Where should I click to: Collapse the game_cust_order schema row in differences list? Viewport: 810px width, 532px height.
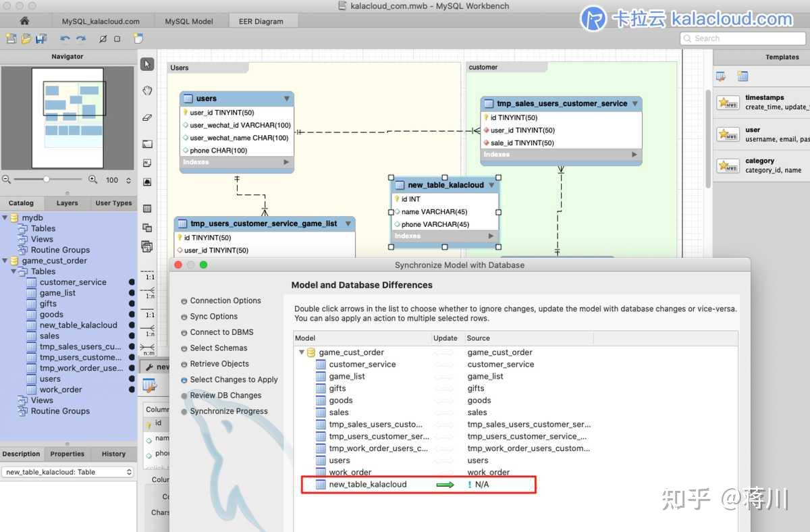pyautogui.click(x=301, y=352)
